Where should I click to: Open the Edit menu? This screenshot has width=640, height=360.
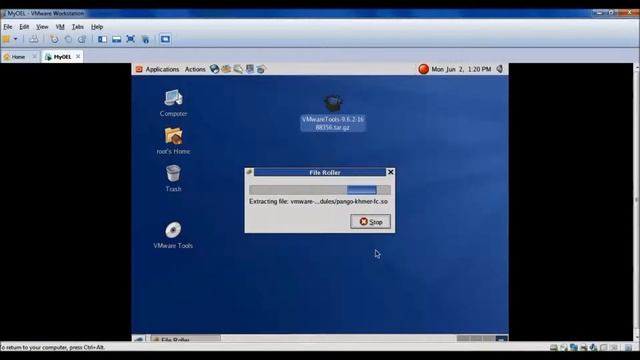(x=24, y=27)
